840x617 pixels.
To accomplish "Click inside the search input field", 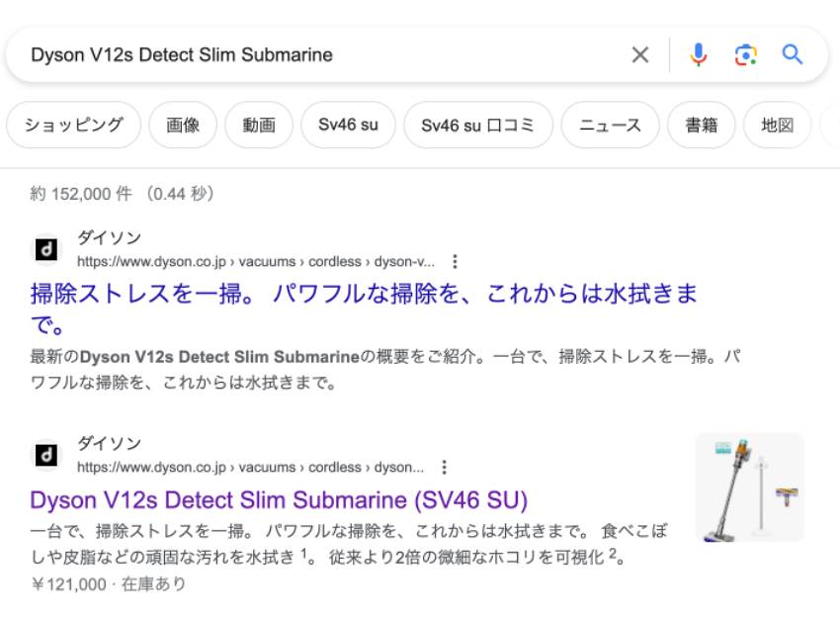I will [x=316, y=55].
